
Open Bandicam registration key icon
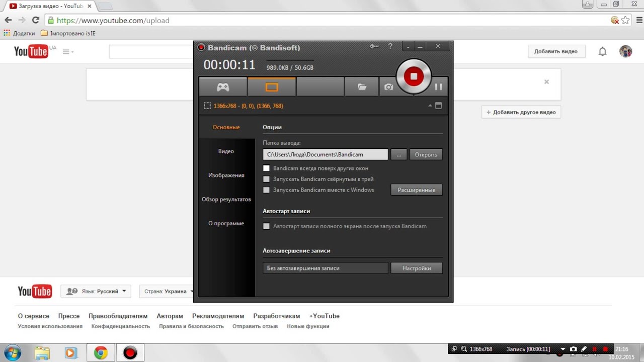(x=374, y=47)
